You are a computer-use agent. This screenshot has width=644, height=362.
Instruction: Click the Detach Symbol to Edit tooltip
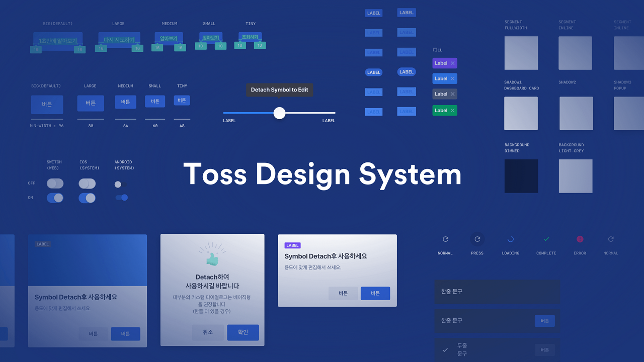(280, 90)
